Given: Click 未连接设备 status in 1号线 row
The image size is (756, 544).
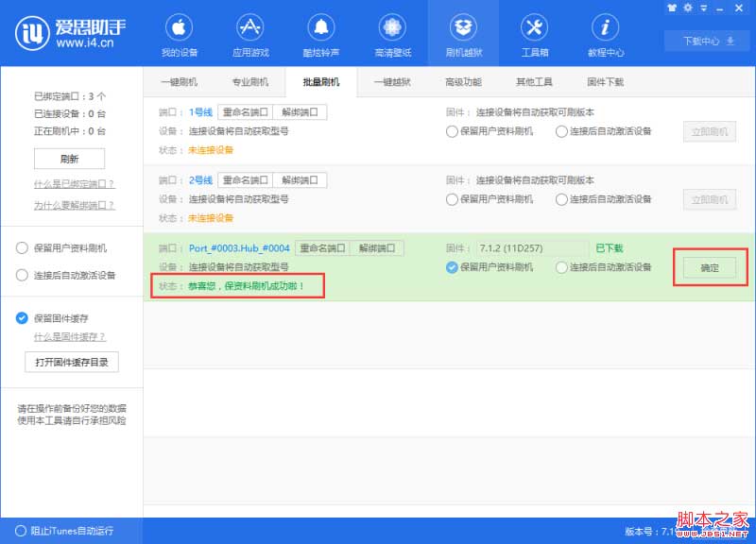Looking at the screenshot, I should pyautogui.click(x=211, y=150).
